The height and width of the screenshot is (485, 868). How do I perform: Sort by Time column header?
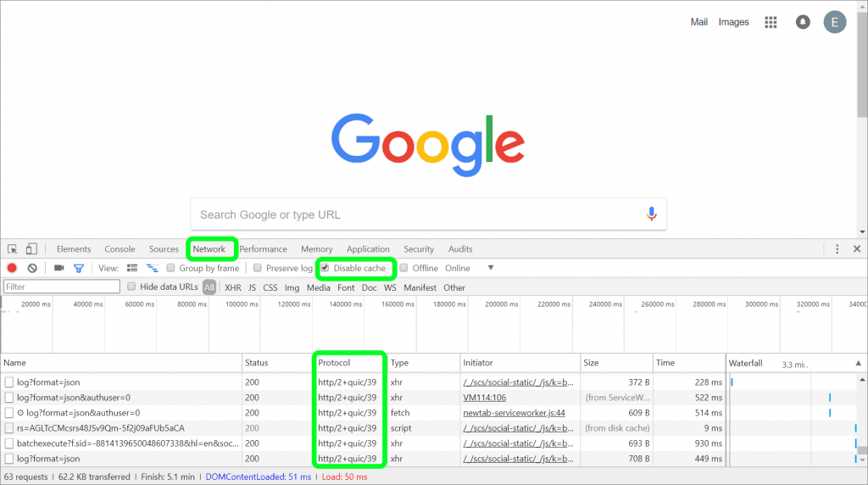tap(689, 363)
